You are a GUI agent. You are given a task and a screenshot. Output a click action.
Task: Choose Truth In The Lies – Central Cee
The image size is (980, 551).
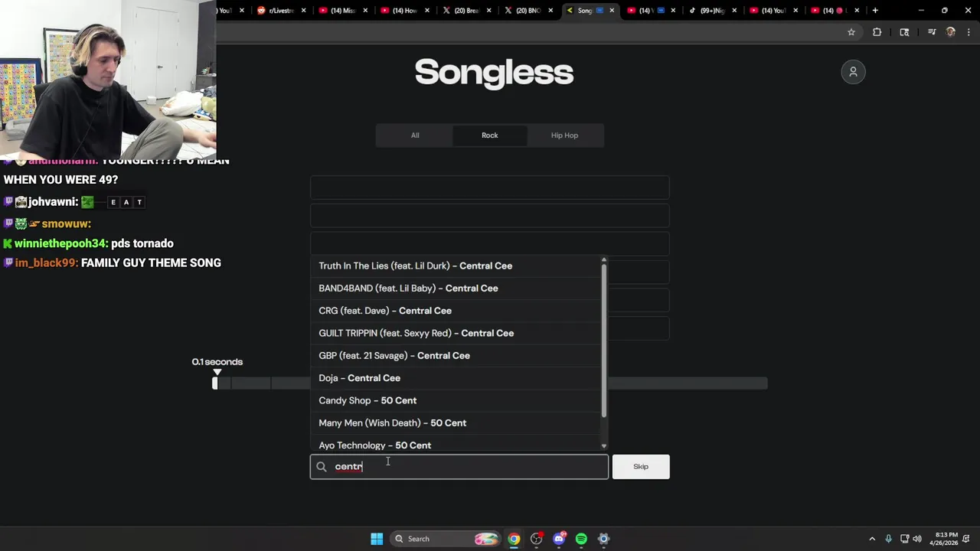(x=456, y=266)
